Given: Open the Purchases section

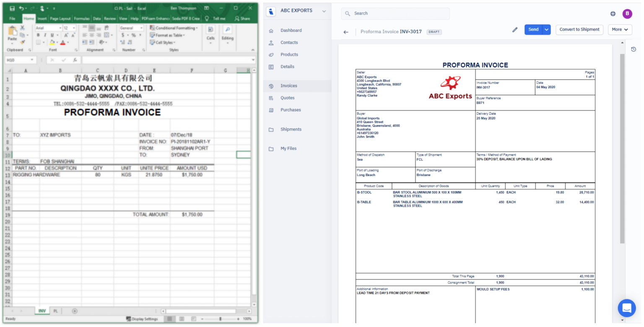Looking at the screenshot, I should pyautogui.click(x=291, y=110).
